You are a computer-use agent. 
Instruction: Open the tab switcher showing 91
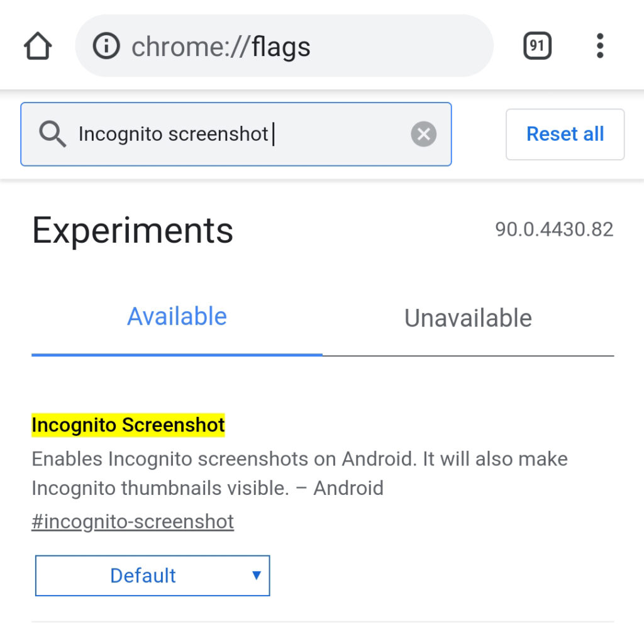click(537, 45)
